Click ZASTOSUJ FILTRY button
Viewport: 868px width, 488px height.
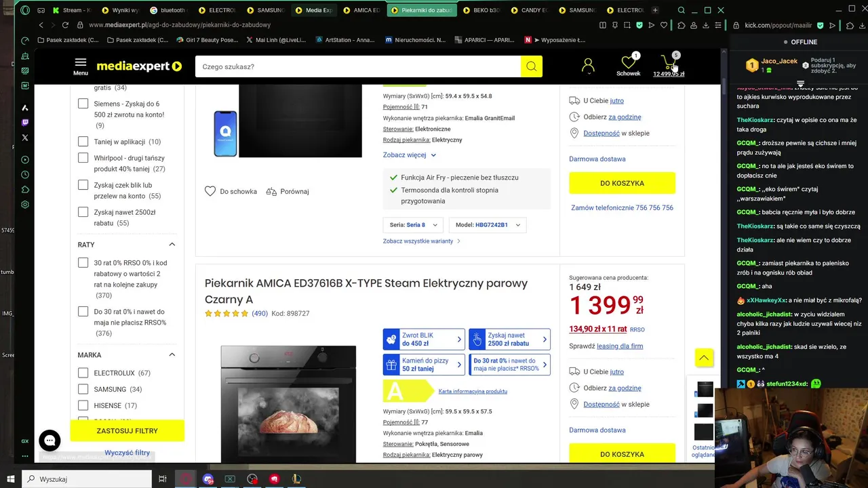(x=127, y=431)
